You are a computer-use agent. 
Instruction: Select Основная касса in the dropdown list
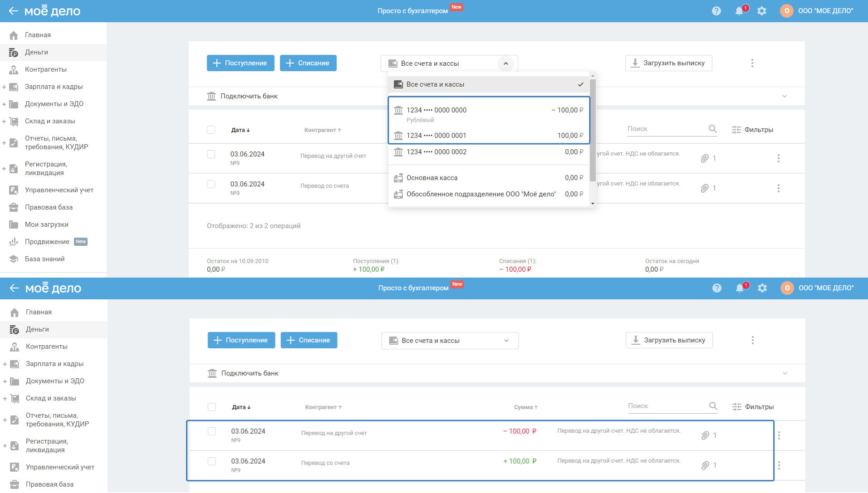[489, 178]
